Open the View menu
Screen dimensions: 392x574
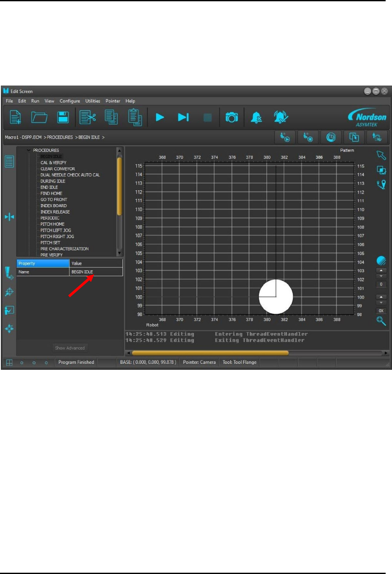(50, 101)
